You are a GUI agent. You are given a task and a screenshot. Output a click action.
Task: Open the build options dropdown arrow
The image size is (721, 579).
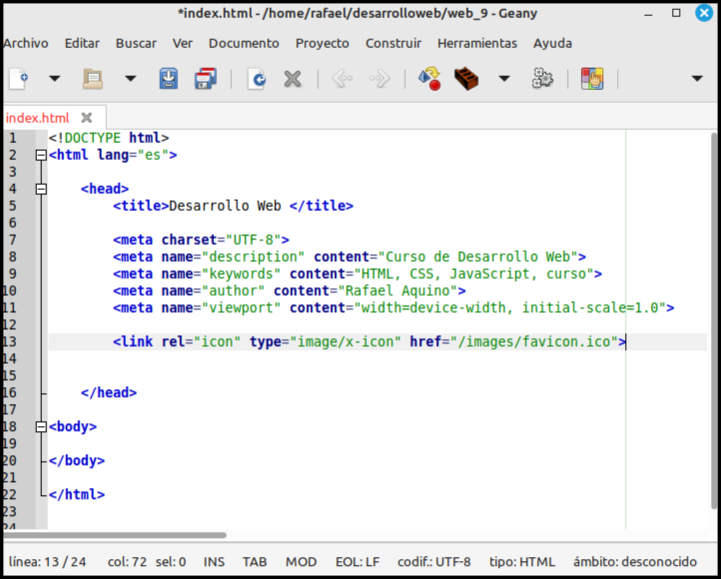(x=504, y=79)
